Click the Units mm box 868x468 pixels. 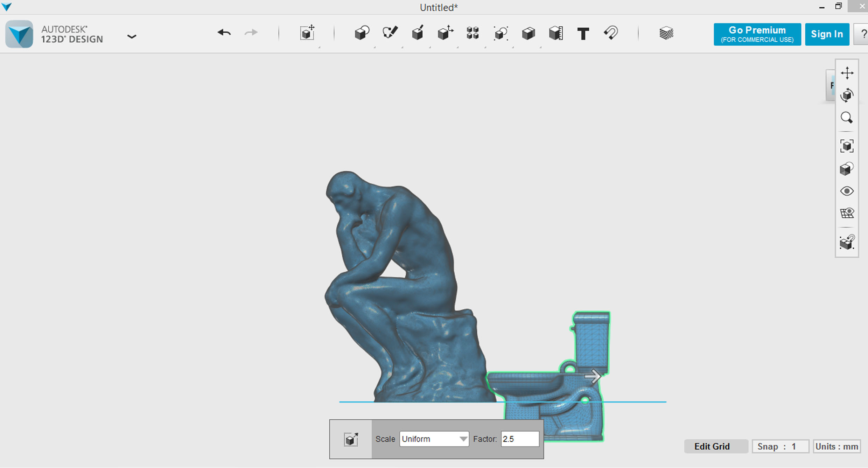click(x=836, y=447)
